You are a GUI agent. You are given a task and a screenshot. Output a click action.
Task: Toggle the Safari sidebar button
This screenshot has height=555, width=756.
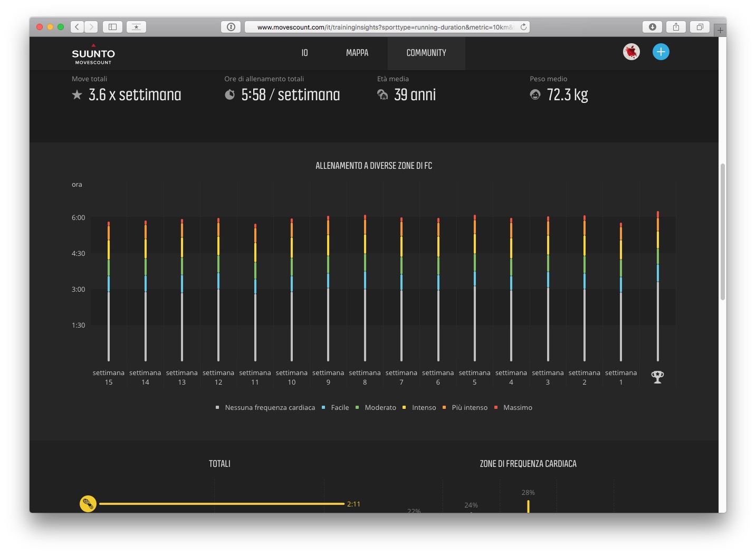point(112,27)
